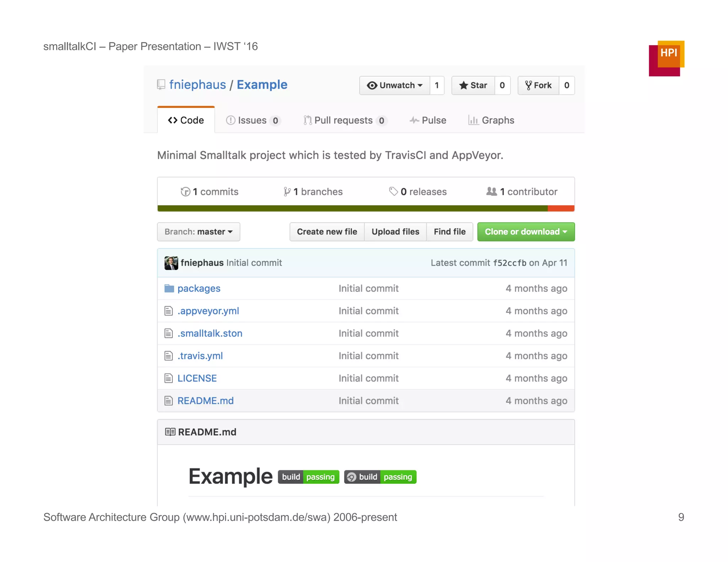This screenshot has height=562, width=728.
Task: Expand the Clone or download menu
Action: click(525, 232)
